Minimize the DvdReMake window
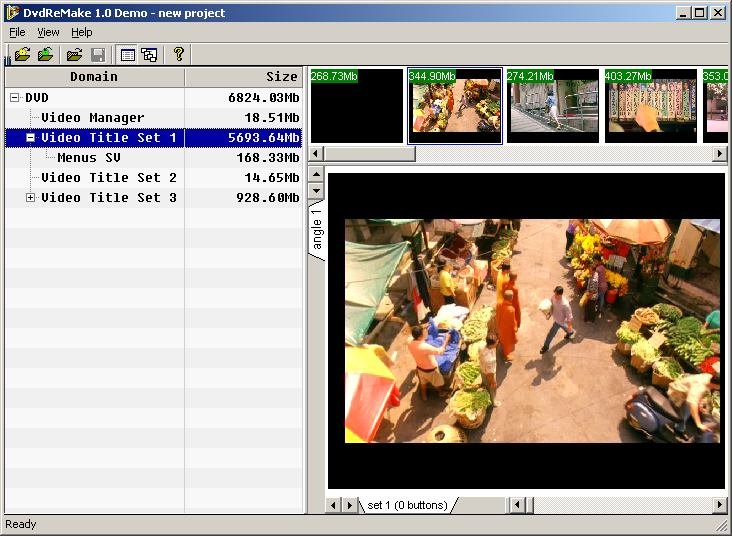The image size is (732, 536). click(683, 13)
